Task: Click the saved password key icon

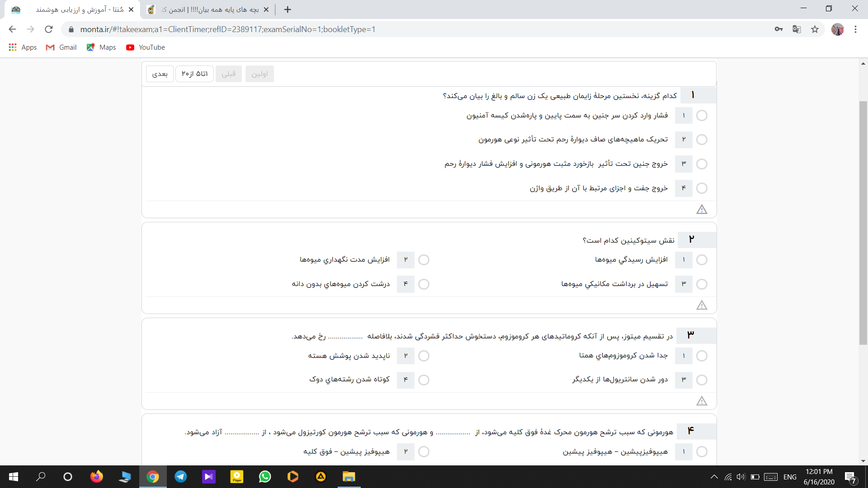Action: click(x=778, y=29)
